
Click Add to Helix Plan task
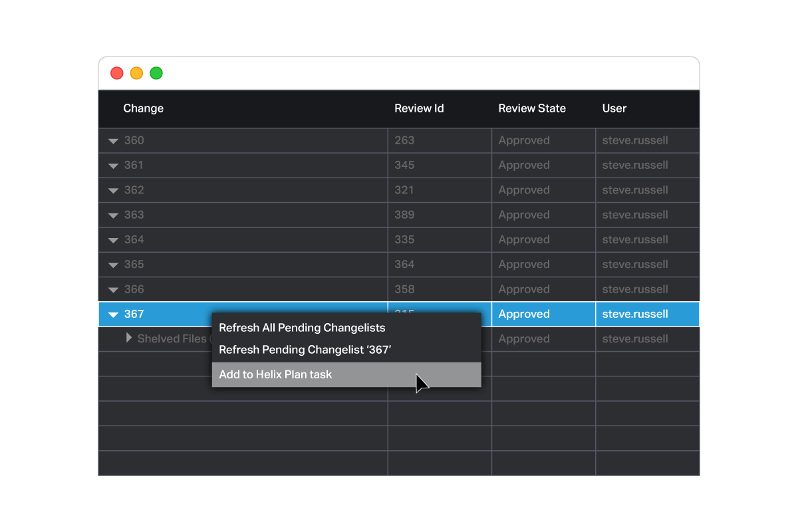pyautogui.click(x=275, y=374)
